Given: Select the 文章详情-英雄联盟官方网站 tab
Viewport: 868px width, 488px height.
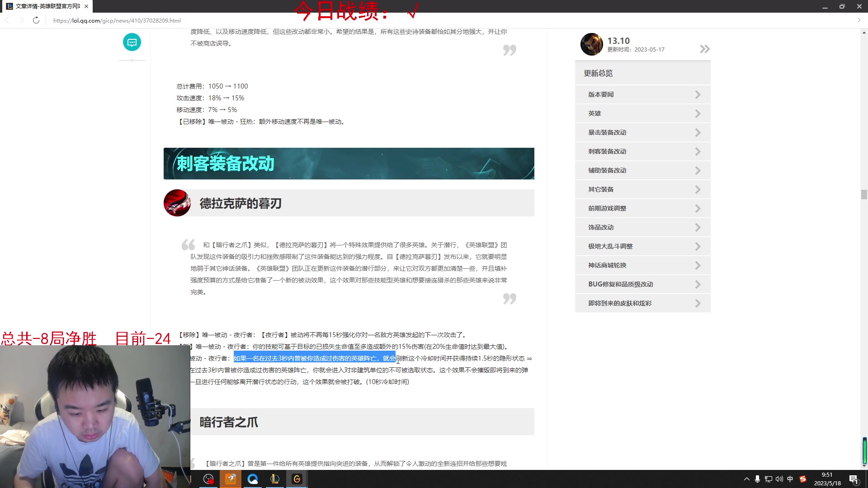Looking at the screenshot, I should [x=47, y=6].
